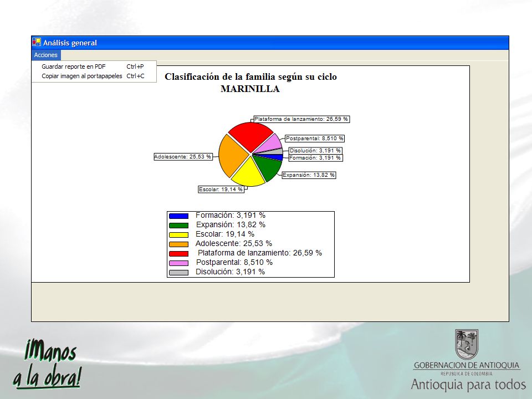Click legend text 'Adolescente: 25,53 %'
This screenshot has height=399, width=532.
coord(234,244)
